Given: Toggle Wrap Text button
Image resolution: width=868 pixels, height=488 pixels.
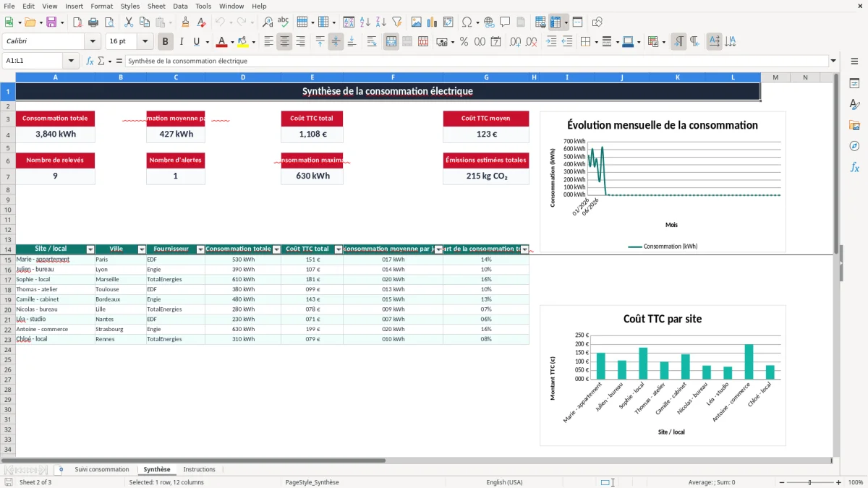Looking at the screenshot, I should 372,42.
